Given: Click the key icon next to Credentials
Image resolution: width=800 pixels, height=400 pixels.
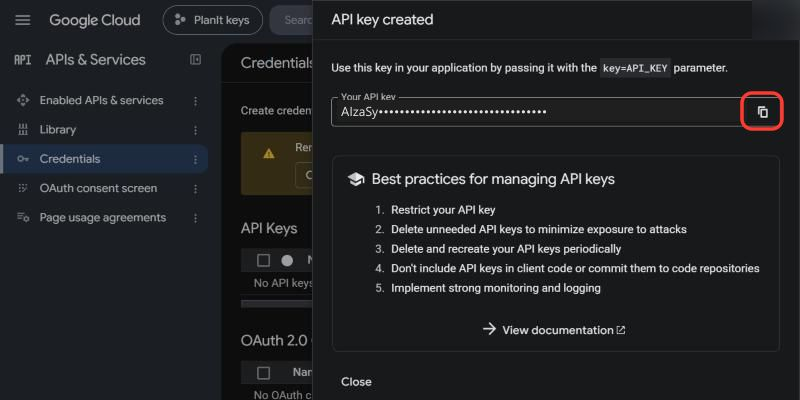Looking at the screenshot, I should pyautogui.click(x=23, y=159).
